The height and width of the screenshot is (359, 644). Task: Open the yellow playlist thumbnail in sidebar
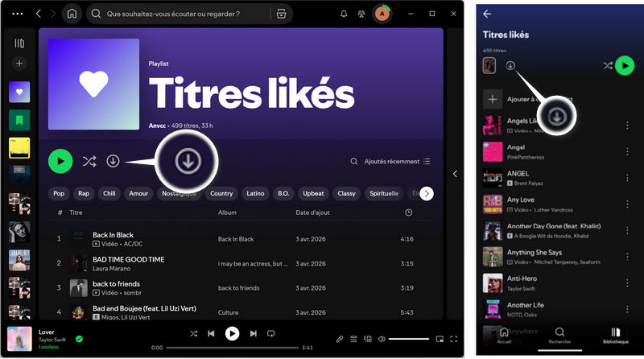19,148
